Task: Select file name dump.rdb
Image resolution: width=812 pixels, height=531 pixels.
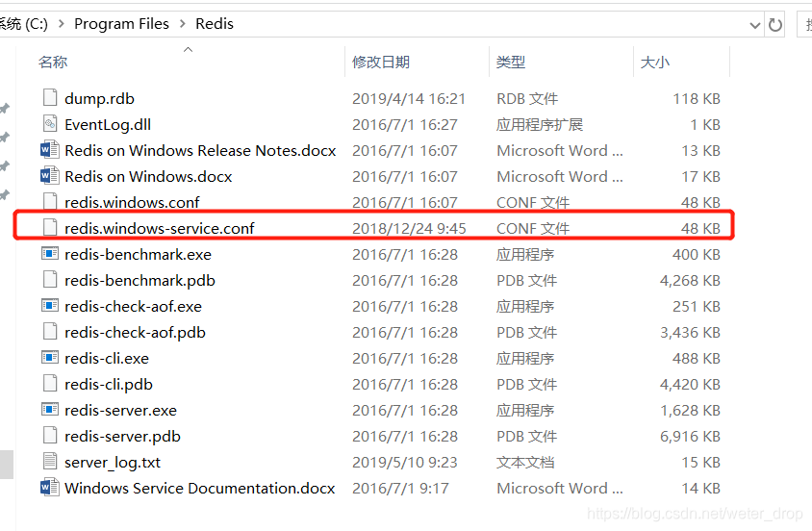Action: (99, 98)
